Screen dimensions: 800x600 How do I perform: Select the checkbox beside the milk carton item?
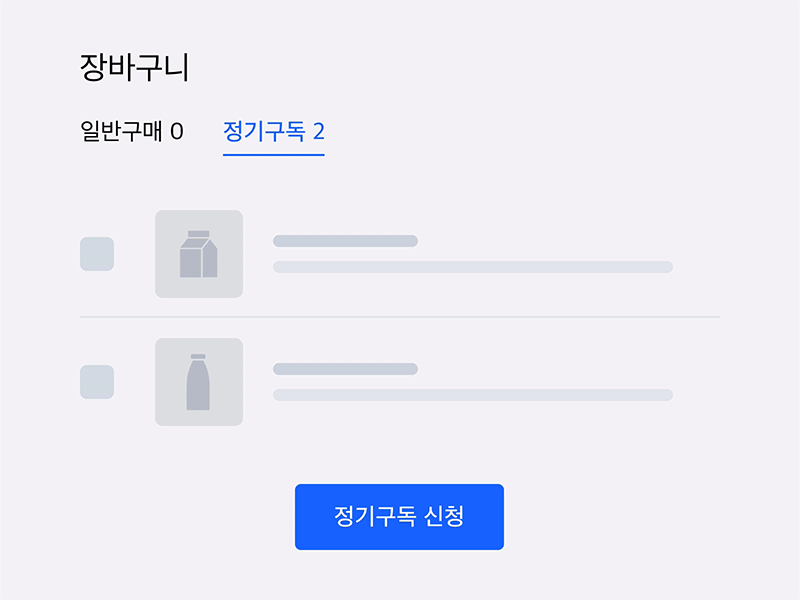point(97,254)
